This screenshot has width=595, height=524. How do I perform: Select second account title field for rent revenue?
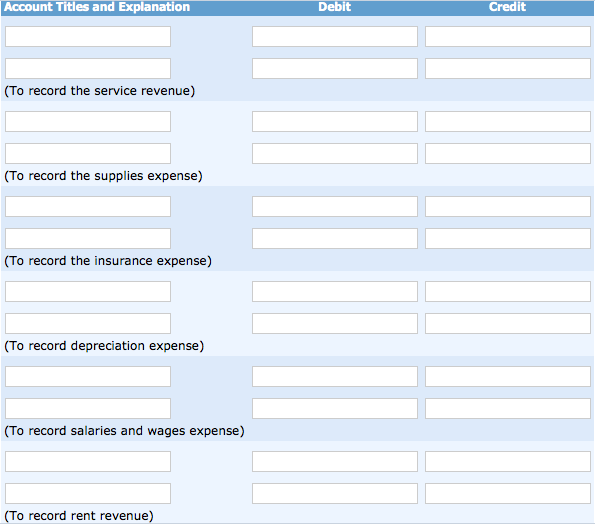point(88,493)
